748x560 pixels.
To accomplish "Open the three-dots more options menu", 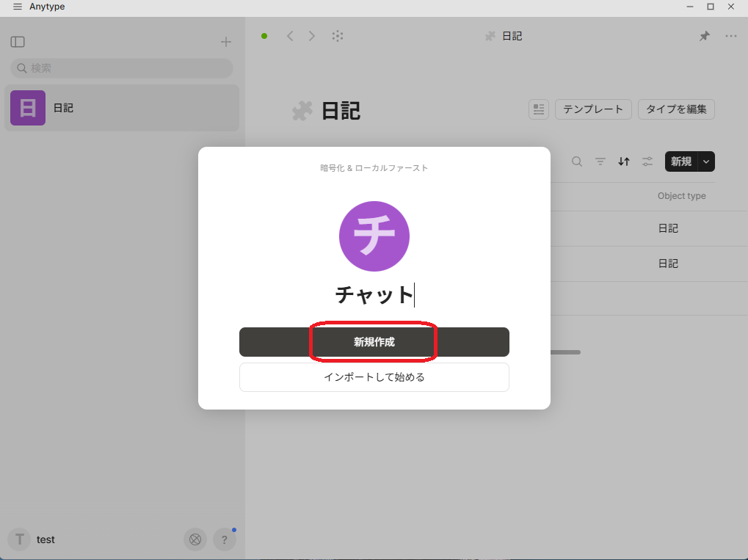I will pos(731,36).
